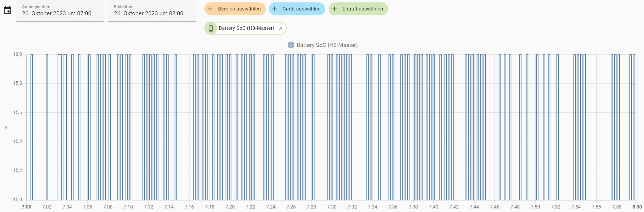Screen dimensions: 644x212
Task: Click the 8:00 label on the time axis
Action: pos(637,207)
